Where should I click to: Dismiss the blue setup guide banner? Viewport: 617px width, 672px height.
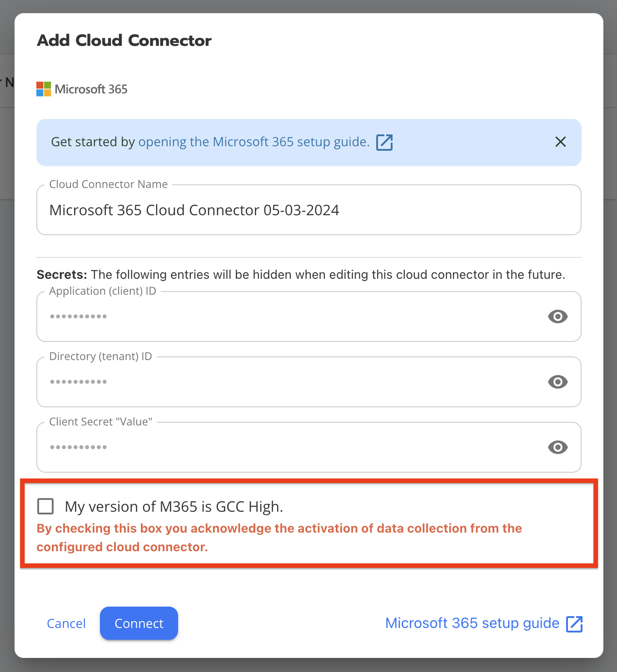click(x=561, y=142)
